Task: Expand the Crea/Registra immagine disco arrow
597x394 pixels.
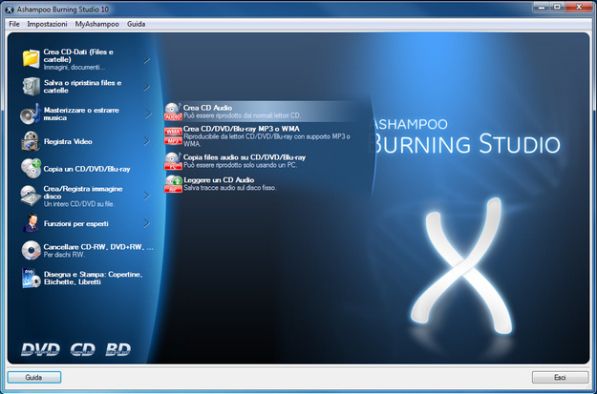Action: point(147,196)
